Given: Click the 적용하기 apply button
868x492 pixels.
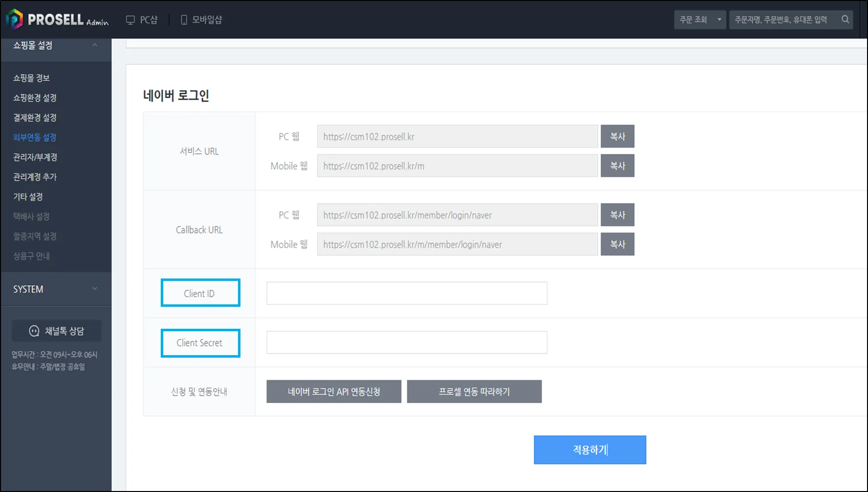Looking at the screenshot, I should pyautogui.click(x=590, y=449).
